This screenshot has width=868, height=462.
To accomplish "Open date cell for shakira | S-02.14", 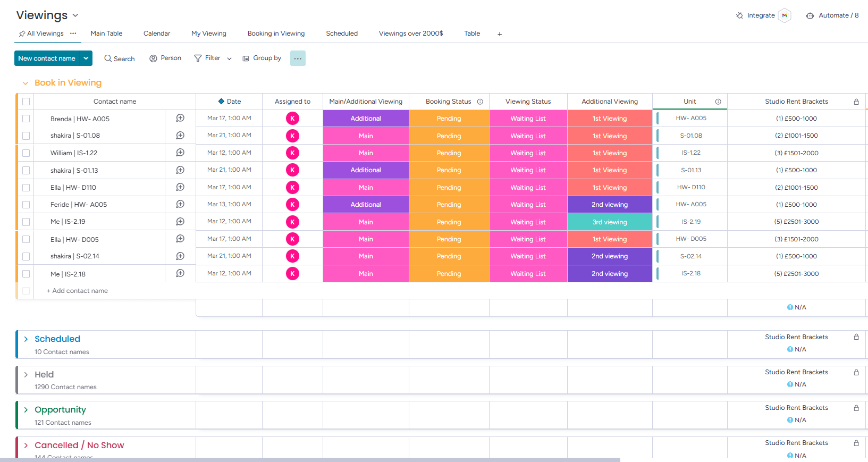I will 229,256.
